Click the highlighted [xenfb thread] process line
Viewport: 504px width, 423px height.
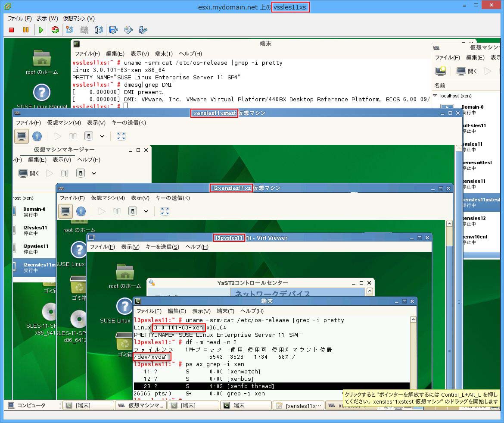[x=272, y=386]
